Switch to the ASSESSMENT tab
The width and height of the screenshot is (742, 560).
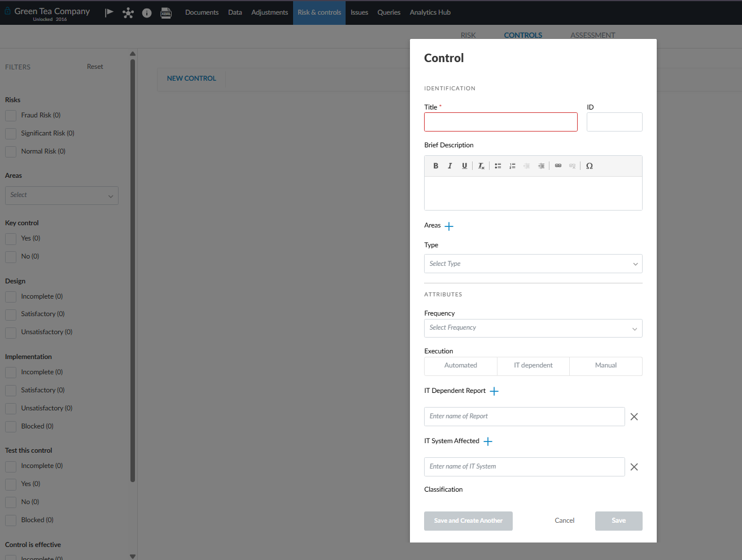(592, 35)
